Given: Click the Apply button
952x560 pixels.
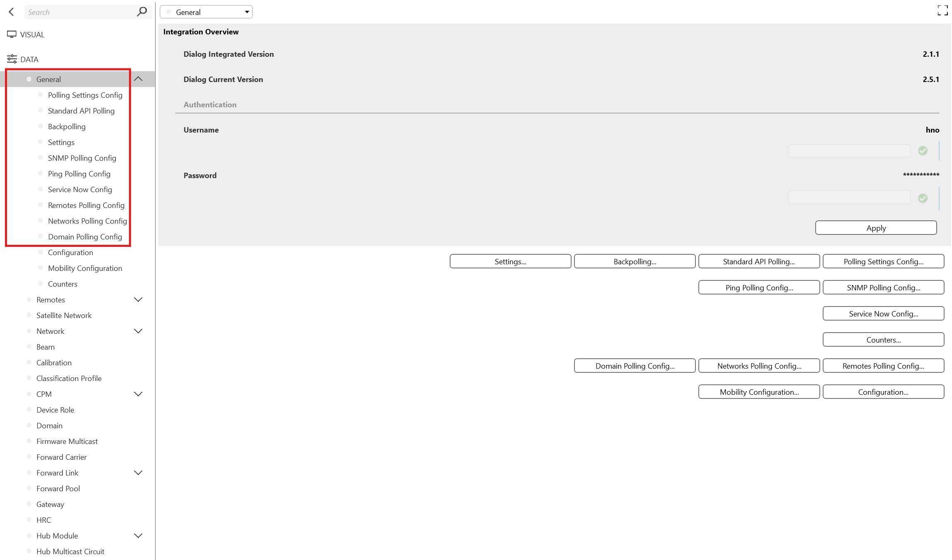Looking at the screenshot, I should tap(876, 228).
